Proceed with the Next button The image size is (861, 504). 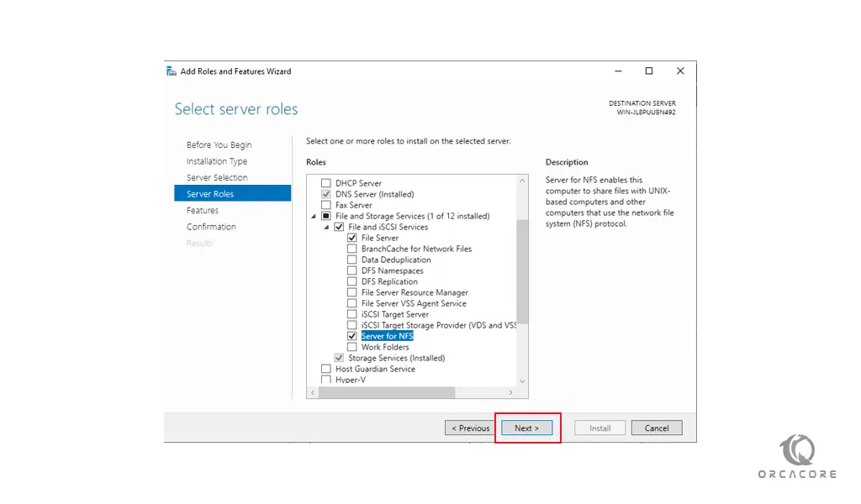[x=527, y=428]
